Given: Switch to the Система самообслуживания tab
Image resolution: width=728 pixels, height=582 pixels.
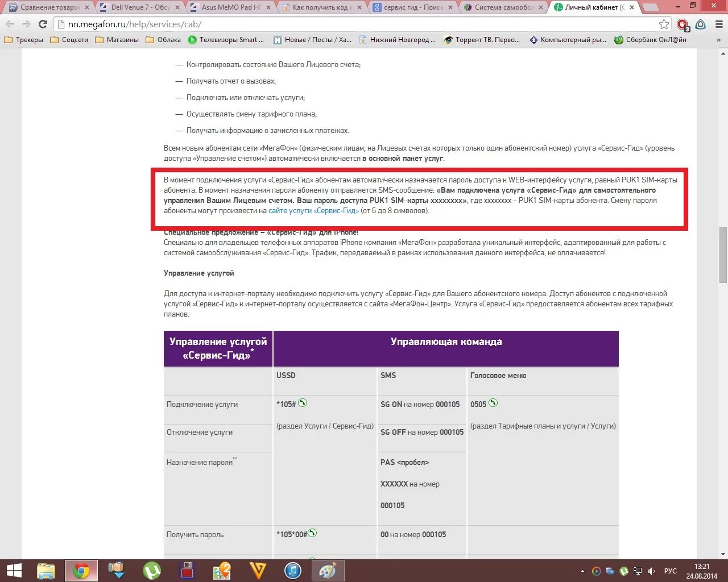Looking at the screenshot, I should [x=504, y=7].
